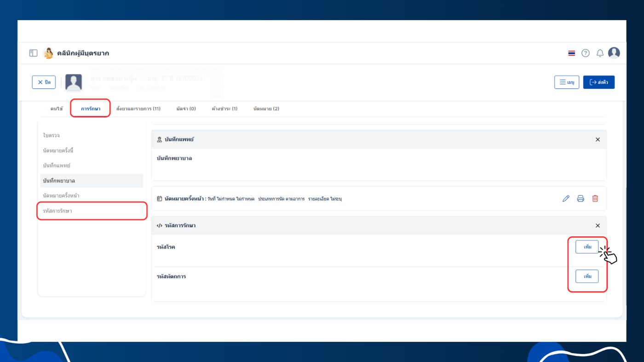
Task: Select บันทึกแพทย์ in the side list
Action: coord(92,166)
